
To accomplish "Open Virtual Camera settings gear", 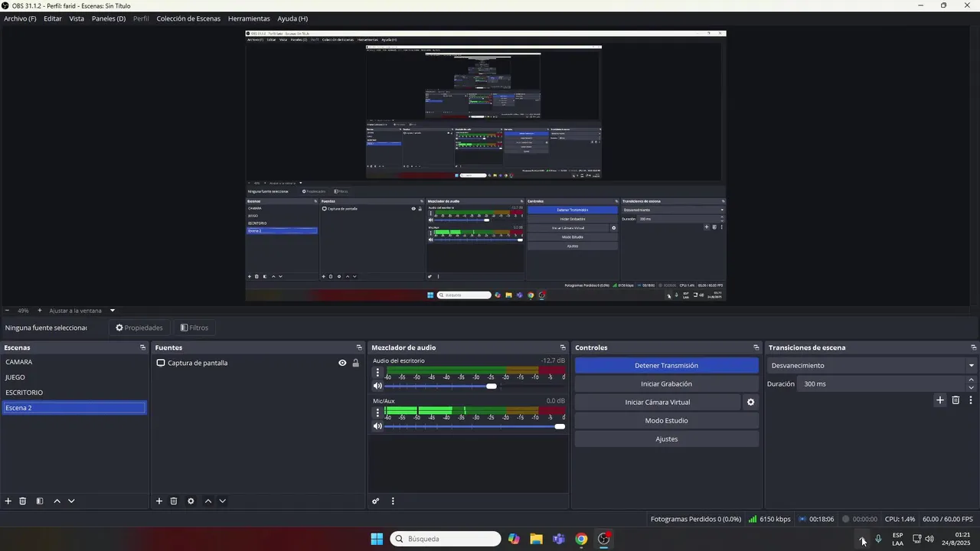I will tap(751, 403).
